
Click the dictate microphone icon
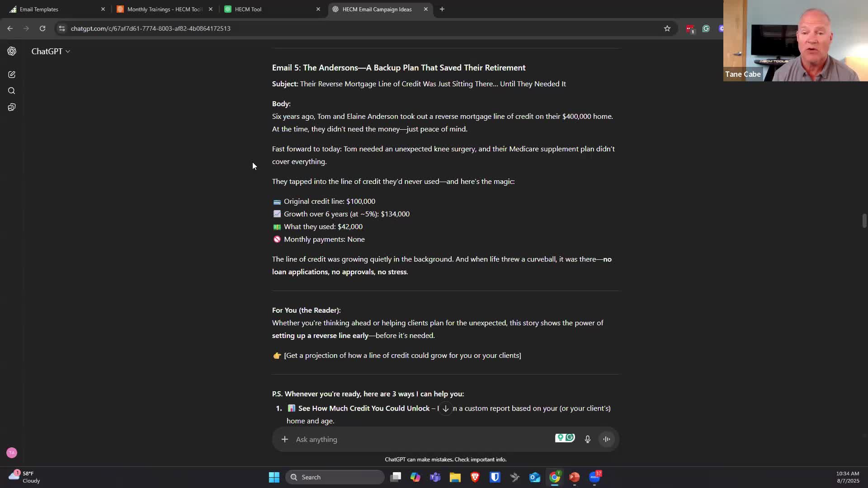(587, 439)
